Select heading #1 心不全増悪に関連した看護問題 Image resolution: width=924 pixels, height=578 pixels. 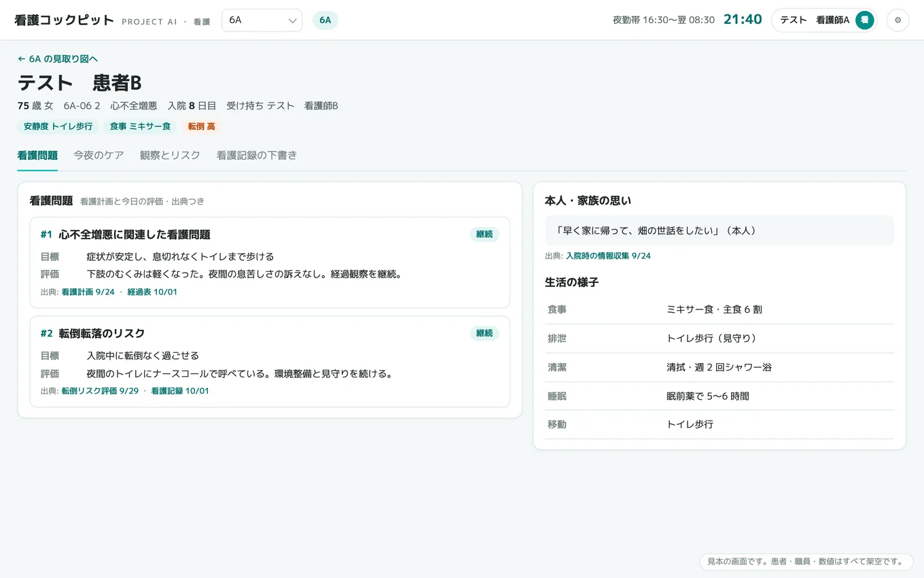pos(126,235)
